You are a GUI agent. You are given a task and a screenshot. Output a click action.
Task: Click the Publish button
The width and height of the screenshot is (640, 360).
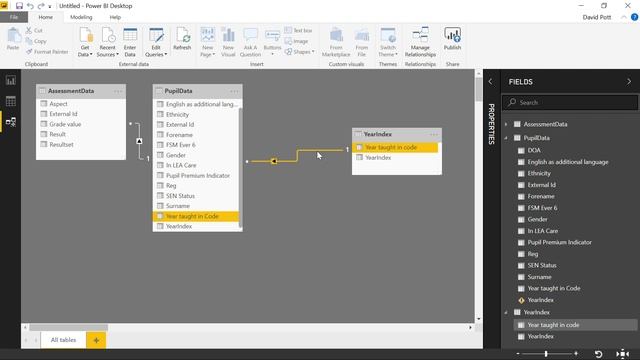(452, 39)
